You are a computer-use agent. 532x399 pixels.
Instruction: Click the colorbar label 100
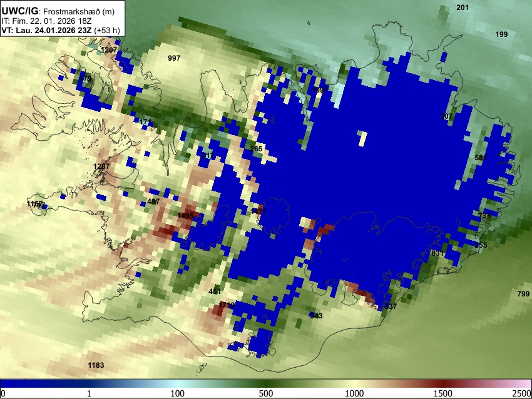(178, 393)
